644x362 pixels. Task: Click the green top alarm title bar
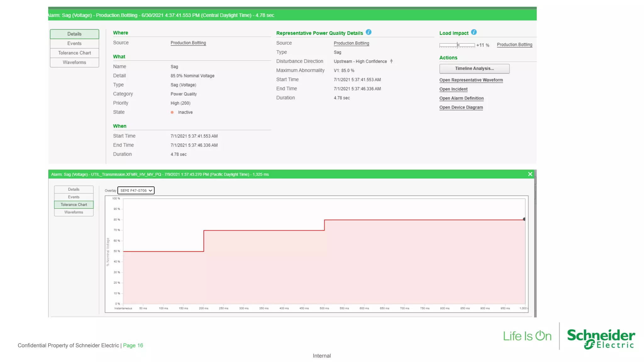pos(292,15)
